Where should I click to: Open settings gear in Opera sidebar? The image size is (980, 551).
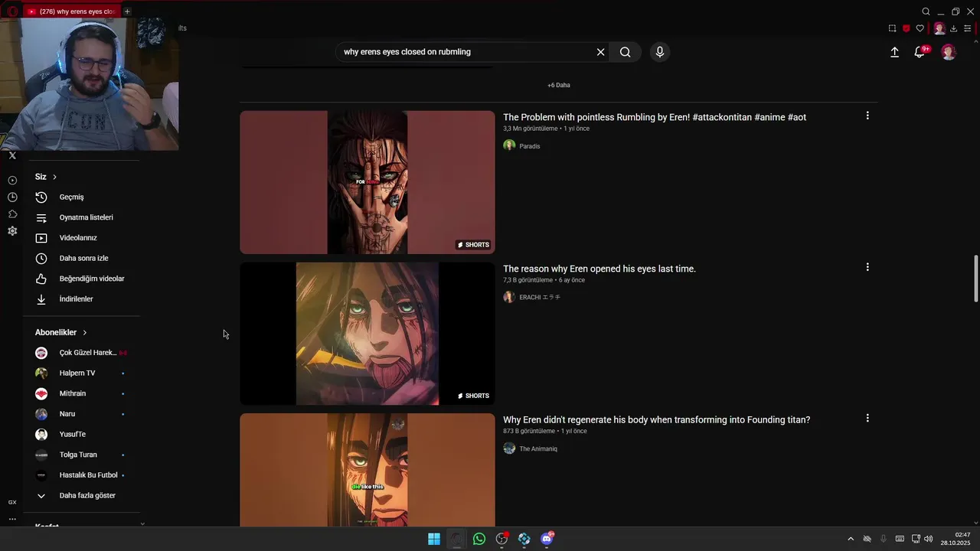coord(12,231)
